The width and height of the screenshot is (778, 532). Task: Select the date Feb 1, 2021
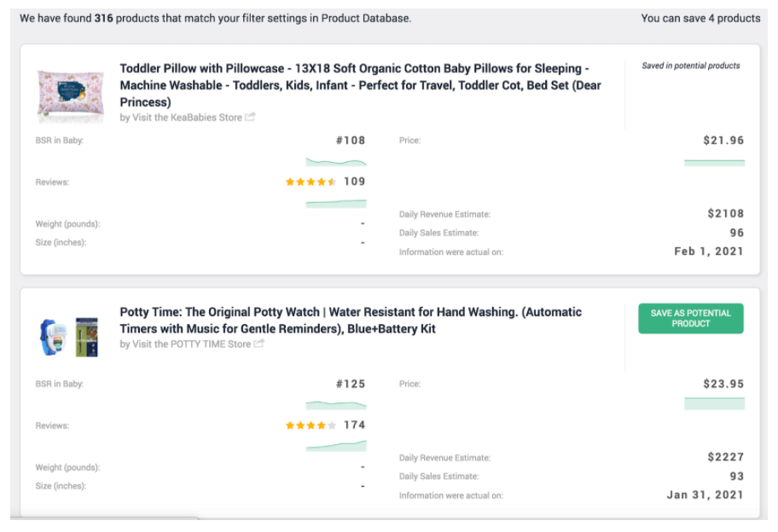click(x=709, y=252)
